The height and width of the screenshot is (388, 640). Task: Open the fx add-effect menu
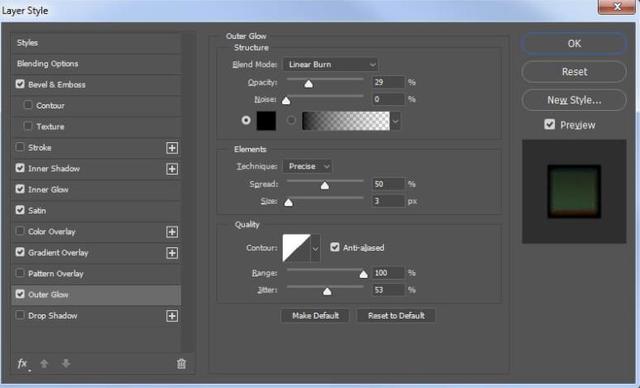coord(22,363)
